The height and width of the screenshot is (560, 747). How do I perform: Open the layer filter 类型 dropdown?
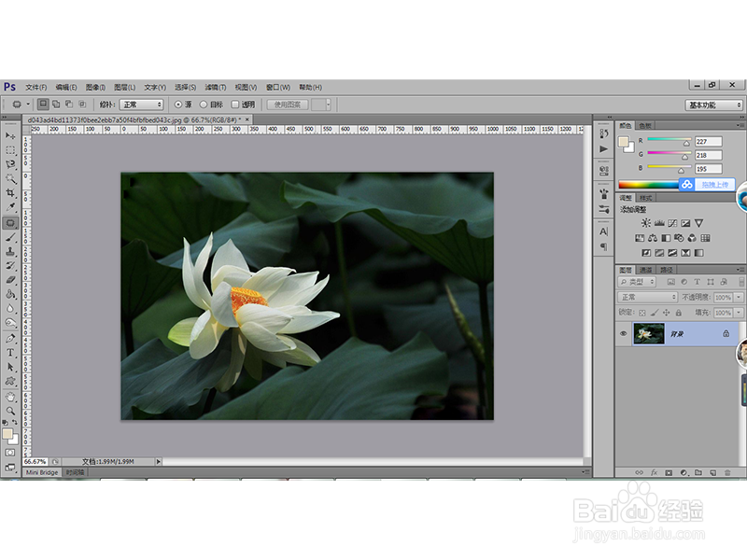click(637, 282)
